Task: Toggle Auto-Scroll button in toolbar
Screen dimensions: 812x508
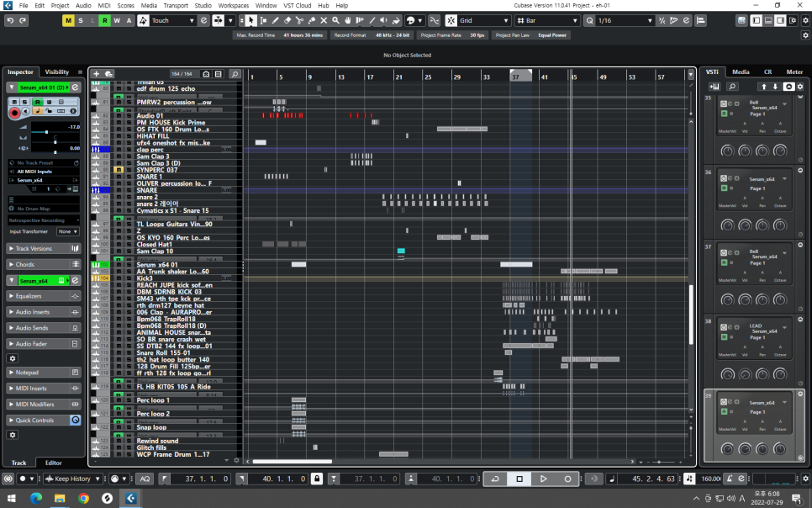Action: 219,21
